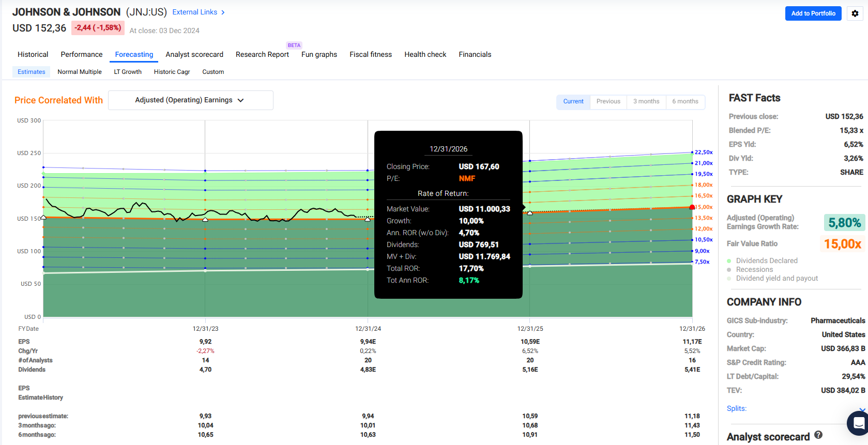Open the chat support bubble
The image size is (868, 445).
858,423
